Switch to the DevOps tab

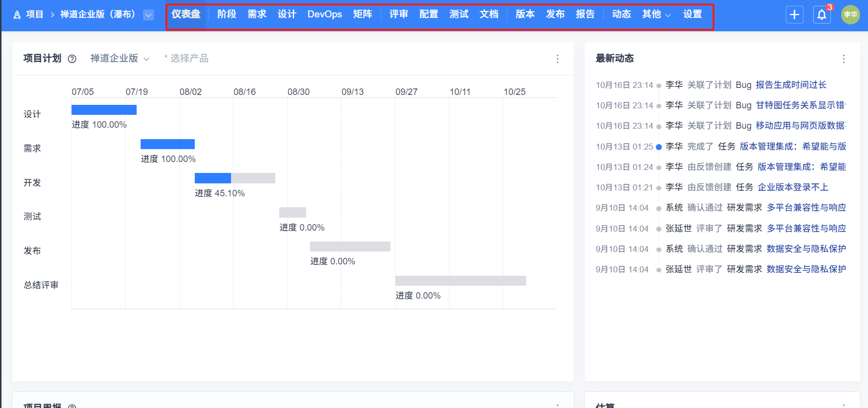click(x=324, y=14)
